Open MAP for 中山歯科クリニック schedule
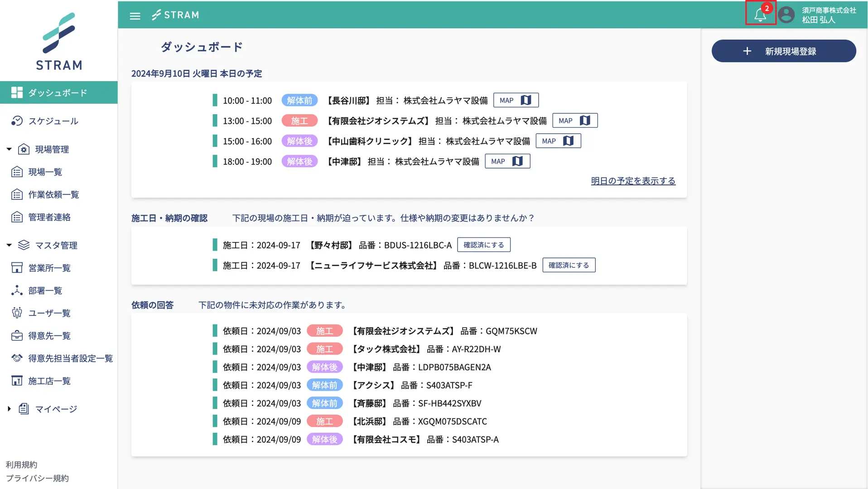868x489 pixels. click(558, 141)
